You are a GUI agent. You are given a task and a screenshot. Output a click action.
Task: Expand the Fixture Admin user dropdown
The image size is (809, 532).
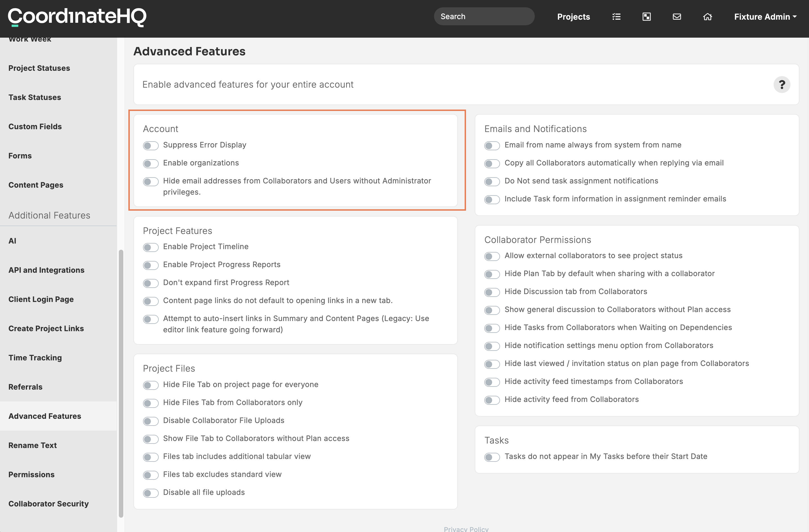765,17
